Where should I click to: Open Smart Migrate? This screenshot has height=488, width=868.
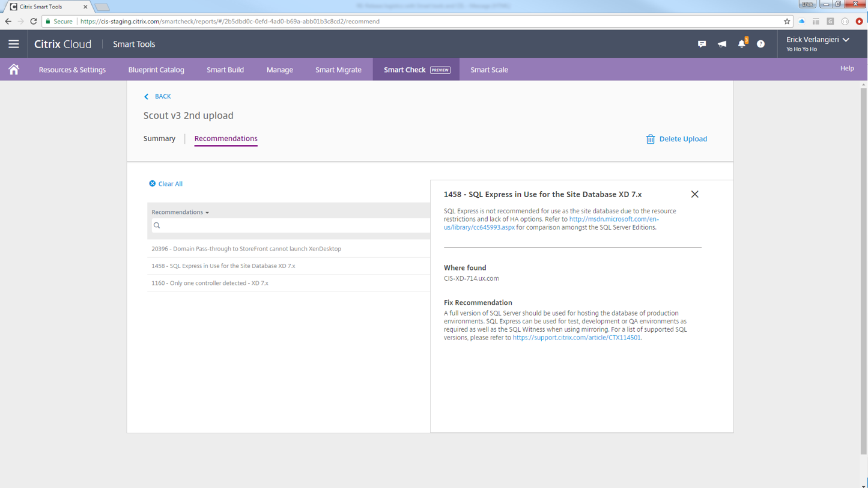(338, 70)
